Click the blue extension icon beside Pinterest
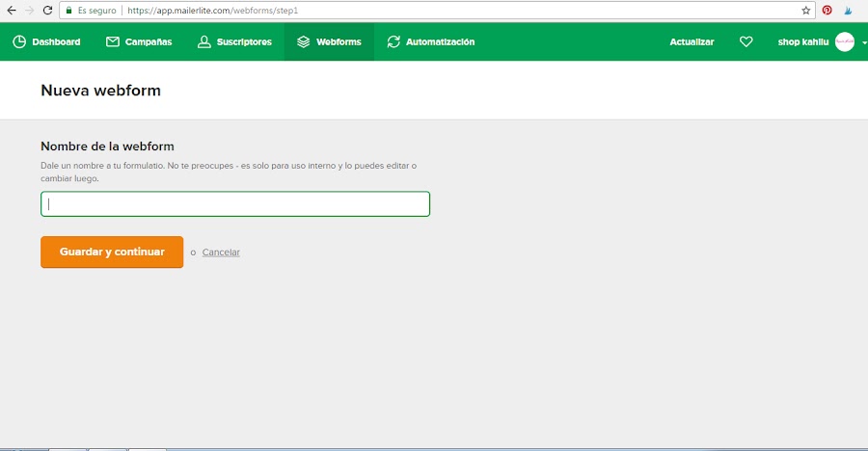 click(848, 10)
